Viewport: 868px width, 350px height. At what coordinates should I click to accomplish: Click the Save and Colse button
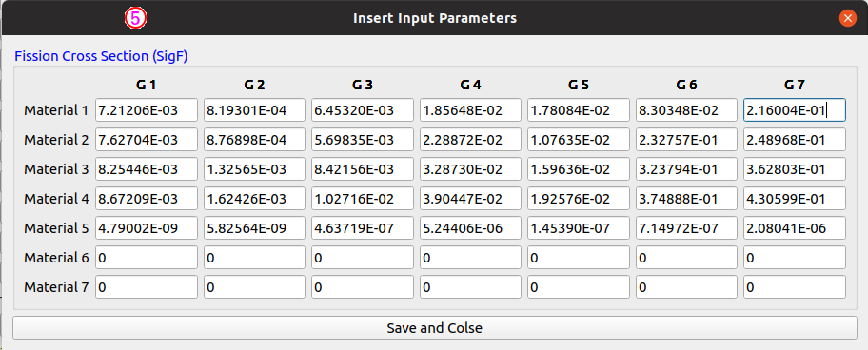pos(435,328)
